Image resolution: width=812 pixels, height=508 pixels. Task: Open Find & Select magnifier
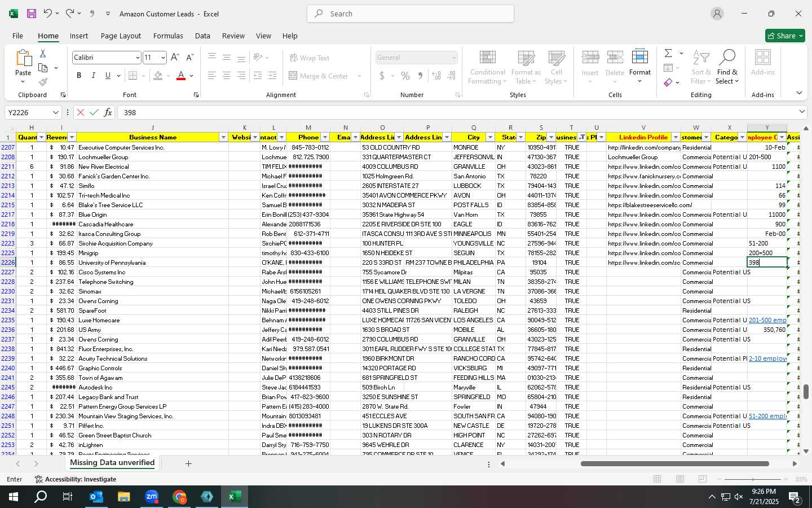coord(727,67)
